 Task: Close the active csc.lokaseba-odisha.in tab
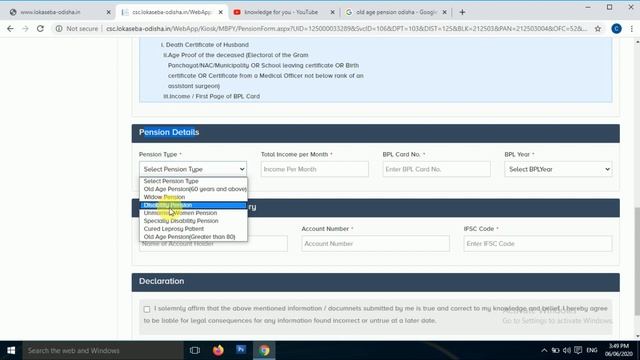point(220,12)
